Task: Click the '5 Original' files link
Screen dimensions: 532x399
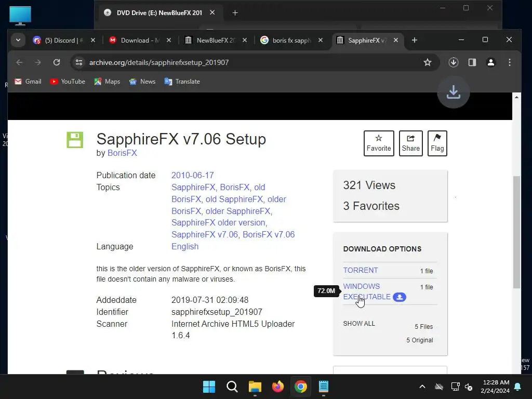Action: [x=420, y=340]
